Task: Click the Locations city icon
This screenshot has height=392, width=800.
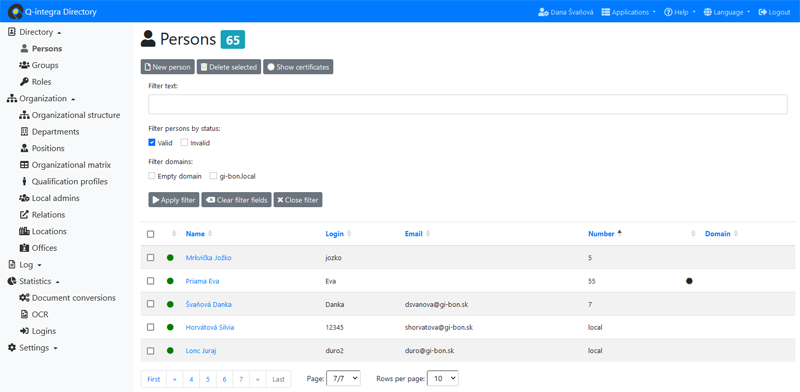Action: [24, 231]
